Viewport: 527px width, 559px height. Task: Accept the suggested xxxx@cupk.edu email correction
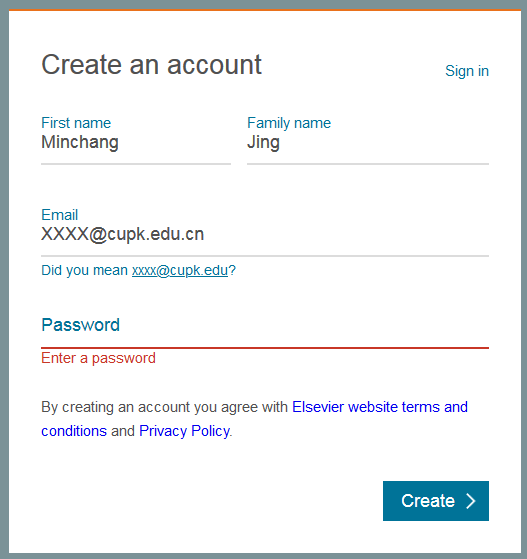click(x=180, y=271)
